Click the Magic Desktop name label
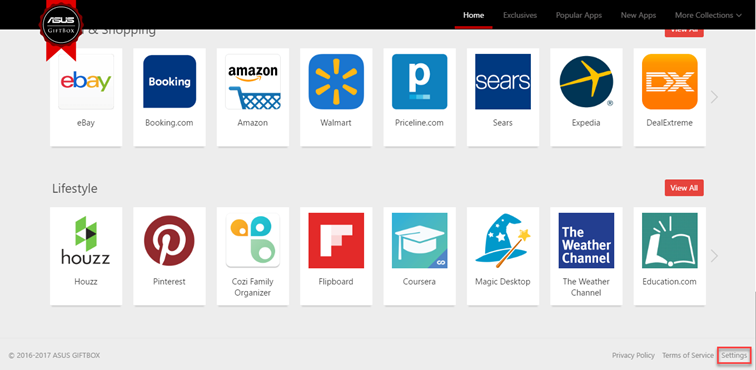This screenshot has width=756, height=370. [503, 281]
